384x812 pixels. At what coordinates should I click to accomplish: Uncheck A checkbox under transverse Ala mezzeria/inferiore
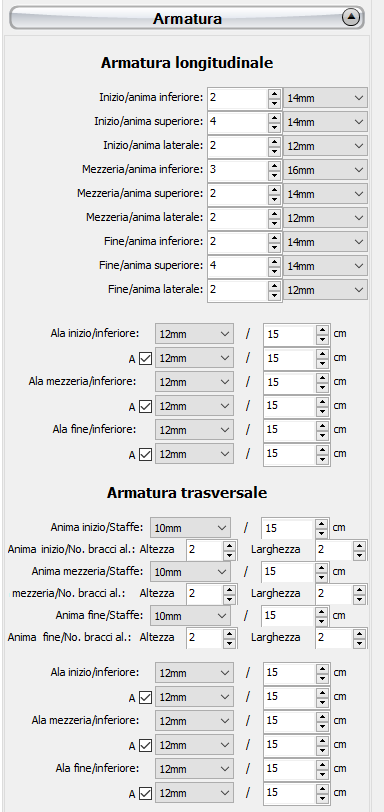click(146, 745)
